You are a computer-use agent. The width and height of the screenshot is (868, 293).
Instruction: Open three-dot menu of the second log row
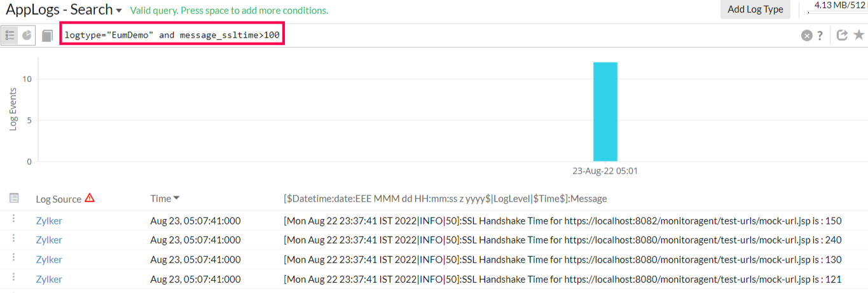(13, 239)
